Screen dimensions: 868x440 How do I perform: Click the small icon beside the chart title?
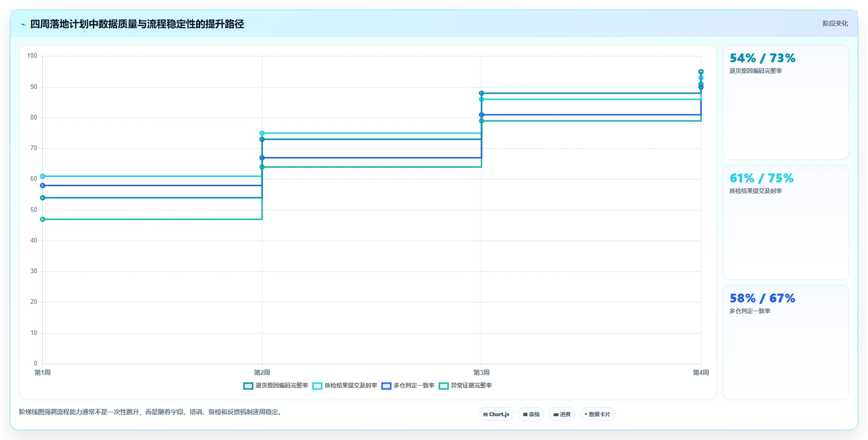click(x=23, y=24)
